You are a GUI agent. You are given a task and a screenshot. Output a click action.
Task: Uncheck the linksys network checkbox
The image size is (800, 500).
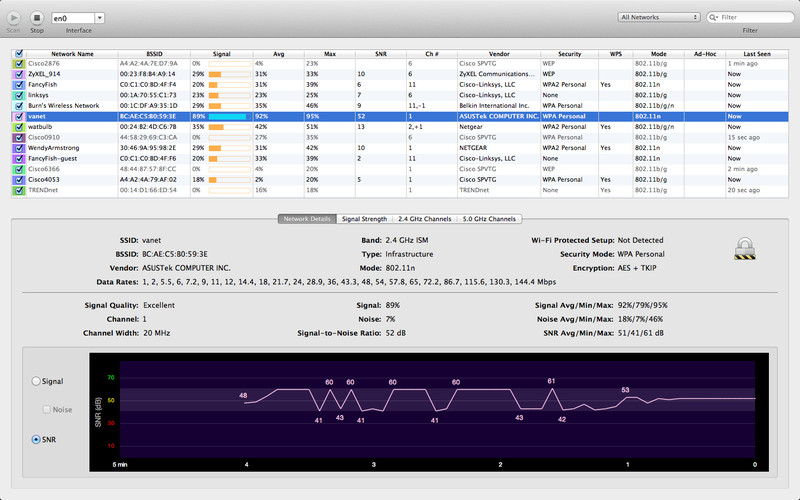[x=19, y=95]
